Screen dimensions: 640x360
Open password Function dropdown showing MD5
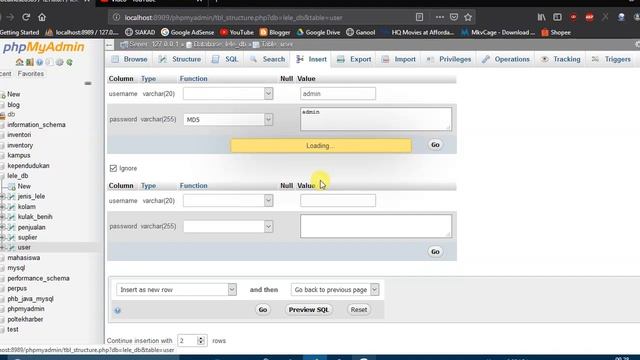(228, 120)
